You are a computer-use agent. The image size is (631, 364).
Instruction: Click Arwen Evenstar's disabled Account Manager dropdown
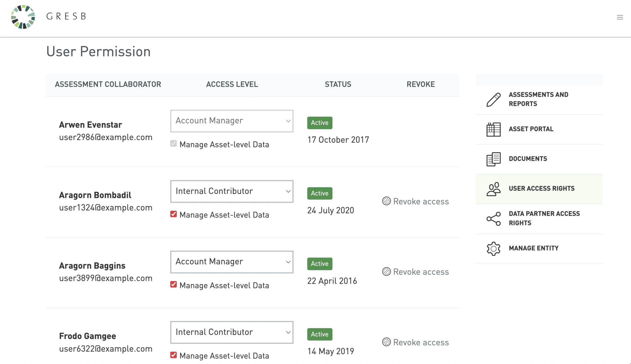coord(232,121)
